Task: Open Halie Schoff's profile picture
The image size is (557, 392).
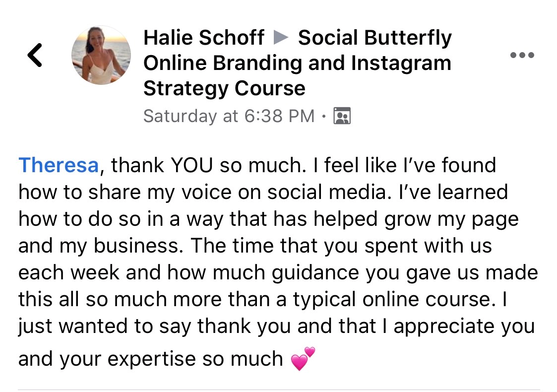Action: 101,55
